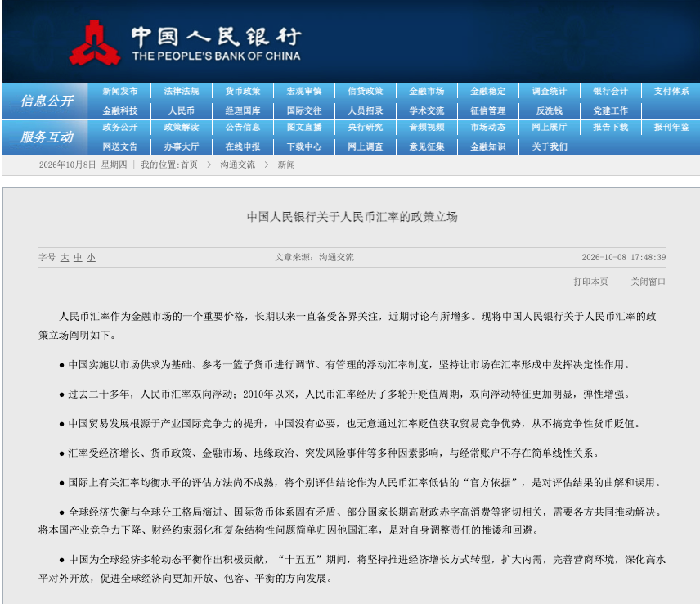Select 信贷政策 navigation link
This screenshot has height=604, width=700.
[x=366, y=92]
